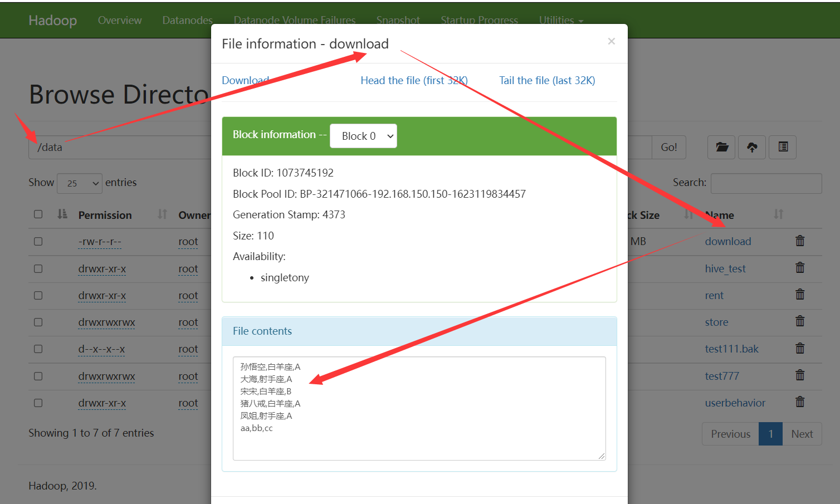Screen dimensions: 840x504
Task: Open the test777 directory link
Action: click(722, 376)
